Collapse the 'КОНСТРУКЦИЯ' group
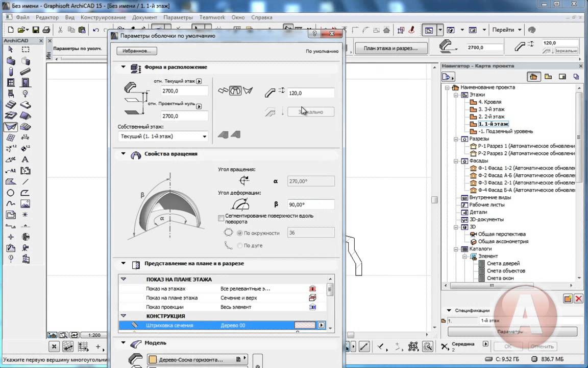 coord(124,316)
